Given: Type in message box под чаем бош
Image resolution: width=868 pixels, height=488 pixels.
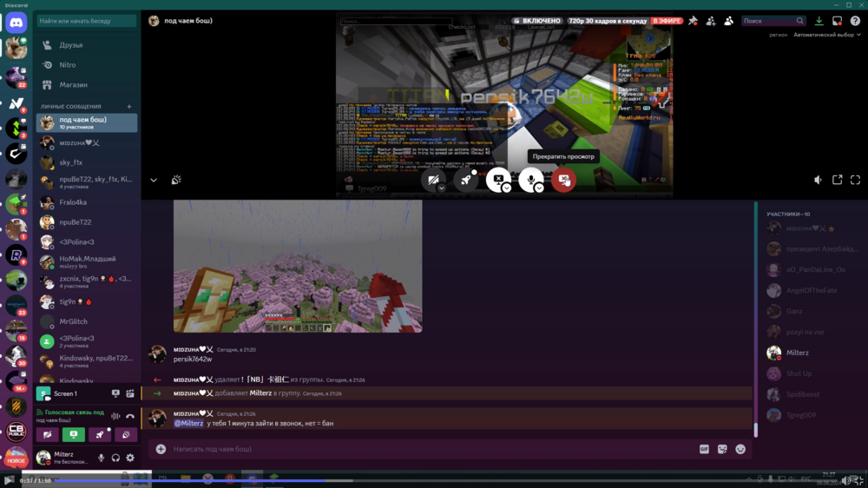Looking at the screenshot, I should coord(431,449).
